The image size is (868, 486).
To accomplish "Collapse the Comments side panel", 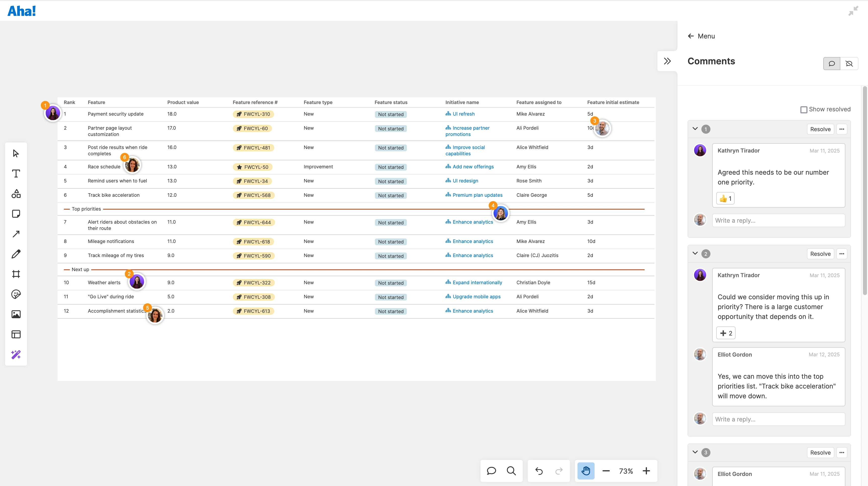I will click(x=667, y=61).
